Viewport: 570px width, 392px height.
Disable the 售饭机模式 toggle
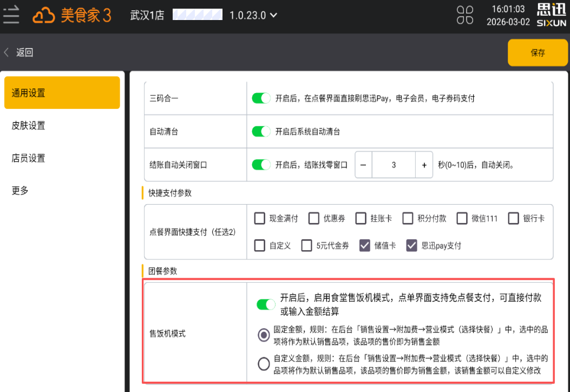(266, 305)
